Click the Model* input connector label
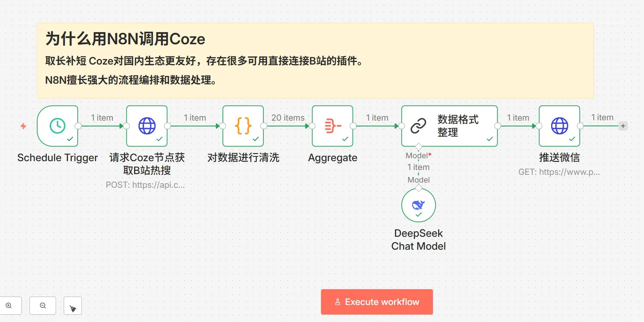Image resolution: width=644 pixels, height=322 pixels. pos(419,156)
